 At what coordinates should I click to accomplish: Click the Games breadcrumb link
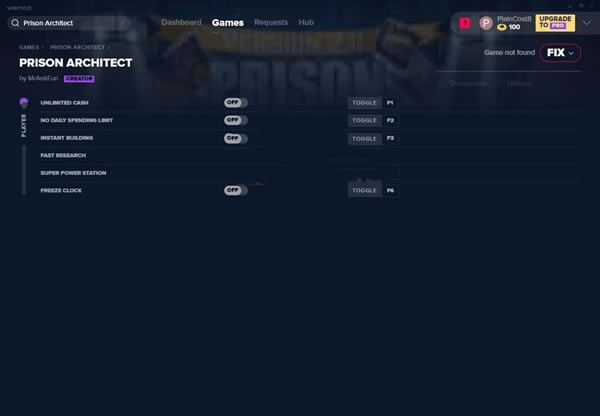pyautogui.click(x=28, y=46)
